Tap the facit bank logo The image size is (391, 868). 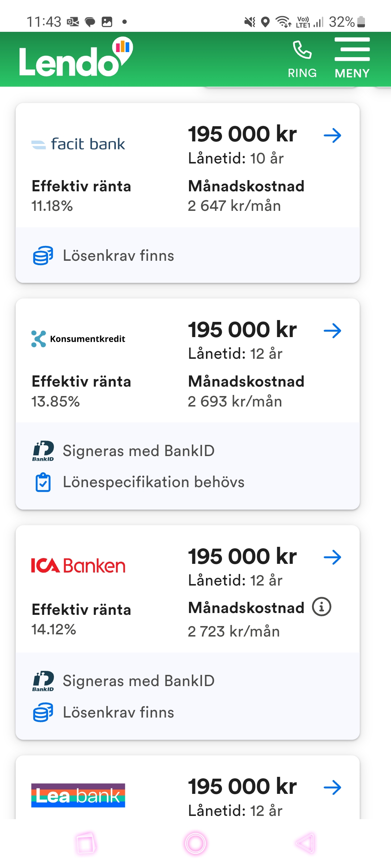click(x=78, y=144)
